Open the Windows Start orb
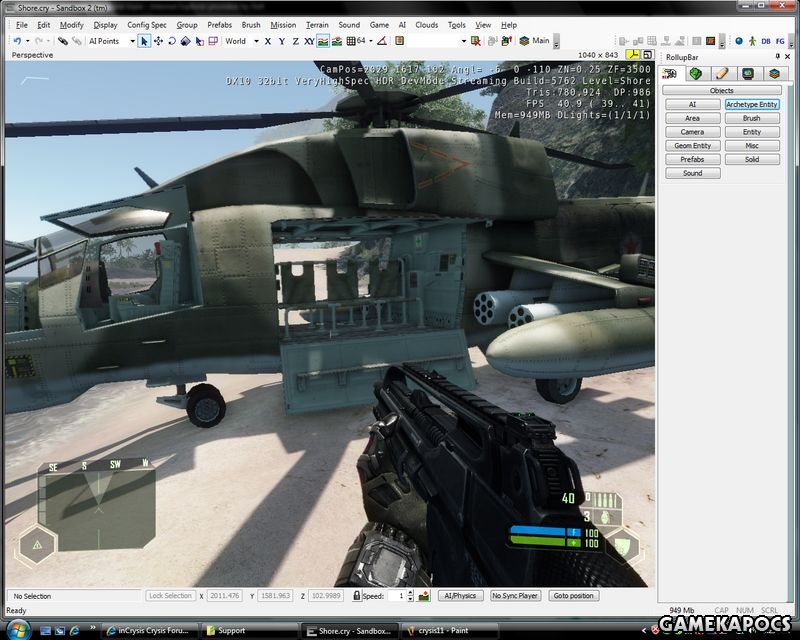 coord(18,630)
